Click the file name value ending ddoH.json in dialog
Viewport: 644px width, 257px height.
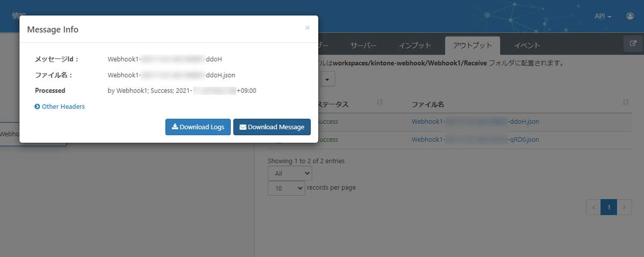pyautogui.click(x=171, y=75)
